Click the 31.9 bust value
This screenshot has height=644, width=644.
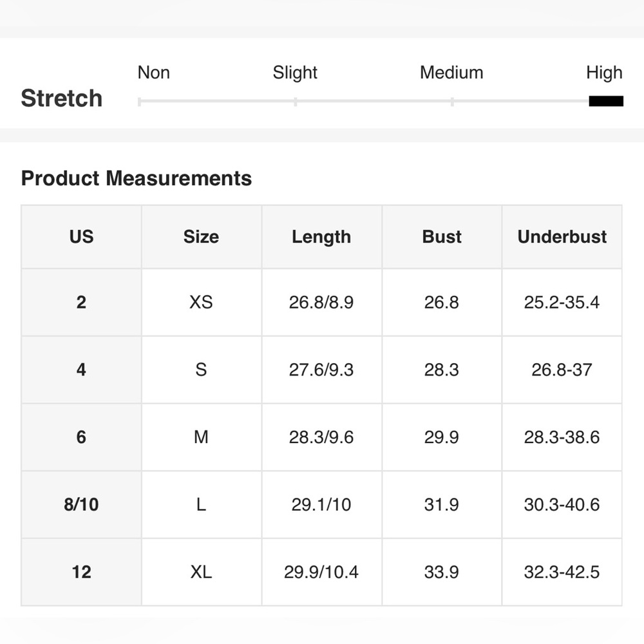pos(442,504)
